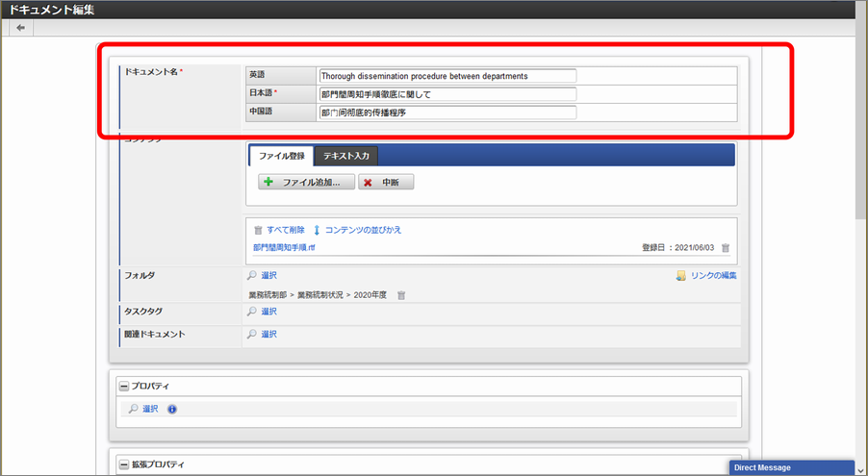Click the すべて削除 link
This screenshot has width=868, height=476.
(286, 230)
